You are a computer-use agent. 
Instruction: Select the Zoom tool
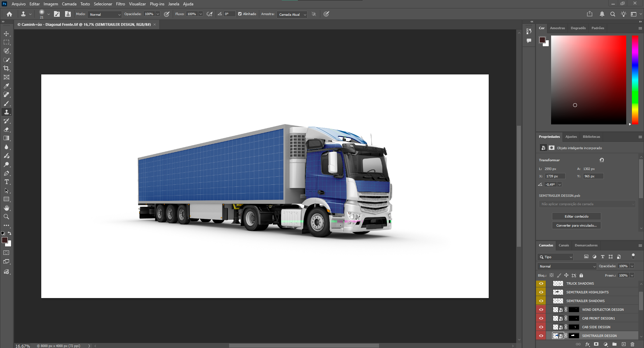pyautogui.click(x=6, y=217)
